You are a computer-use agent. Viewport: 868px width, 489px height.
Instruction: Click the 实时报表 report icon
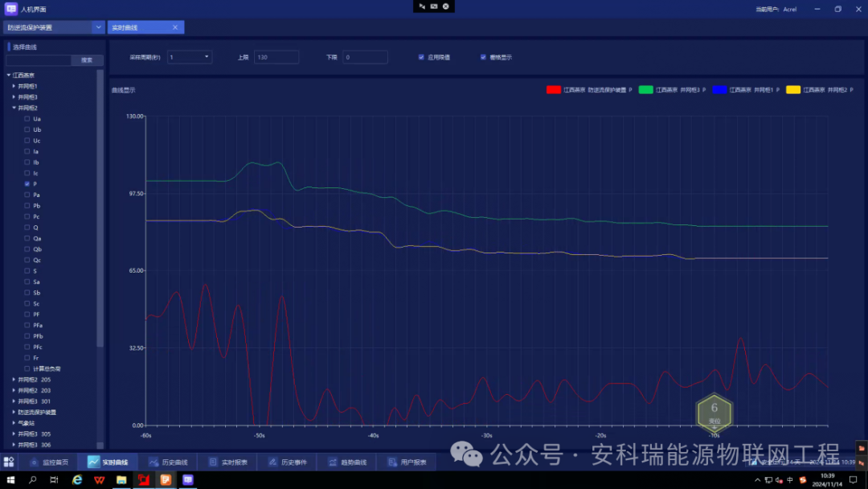coord(213,462)
